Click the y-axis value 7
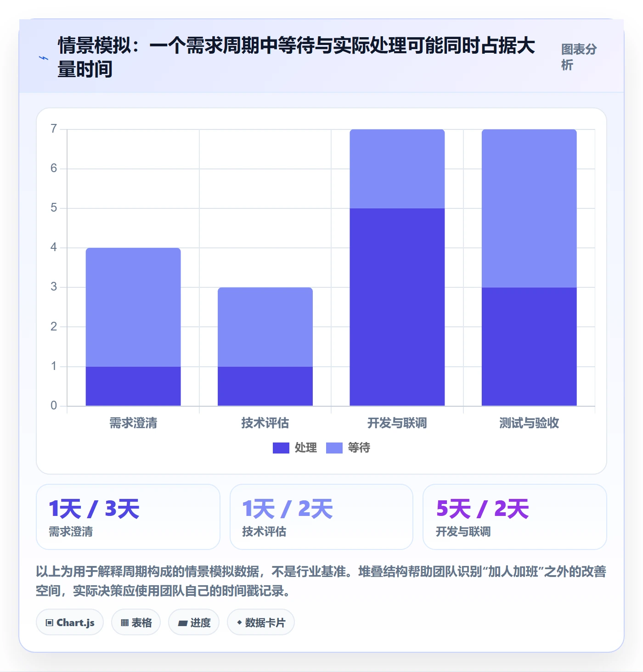The image size is (643, 672). 54,129
